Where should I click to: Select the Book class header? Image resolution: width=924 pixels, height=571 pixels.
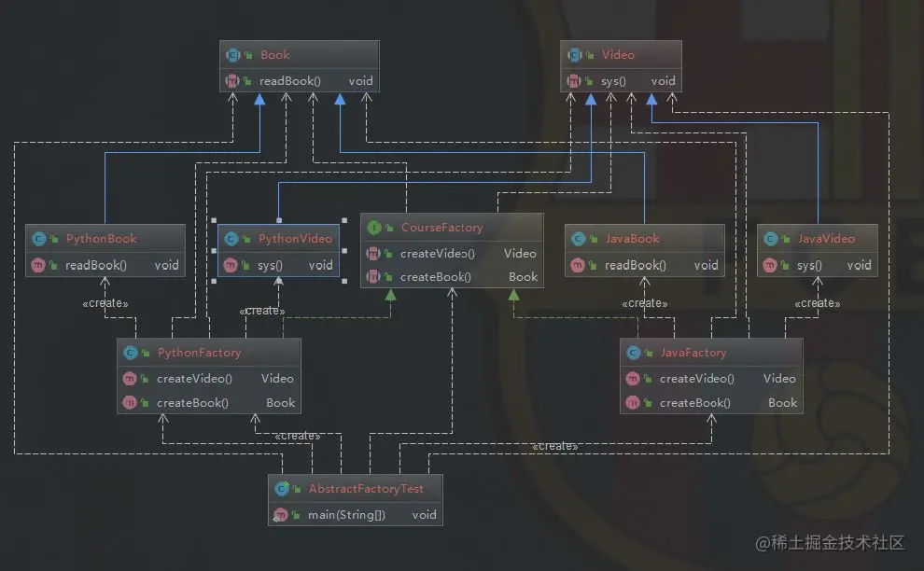[x=300, y=55]
